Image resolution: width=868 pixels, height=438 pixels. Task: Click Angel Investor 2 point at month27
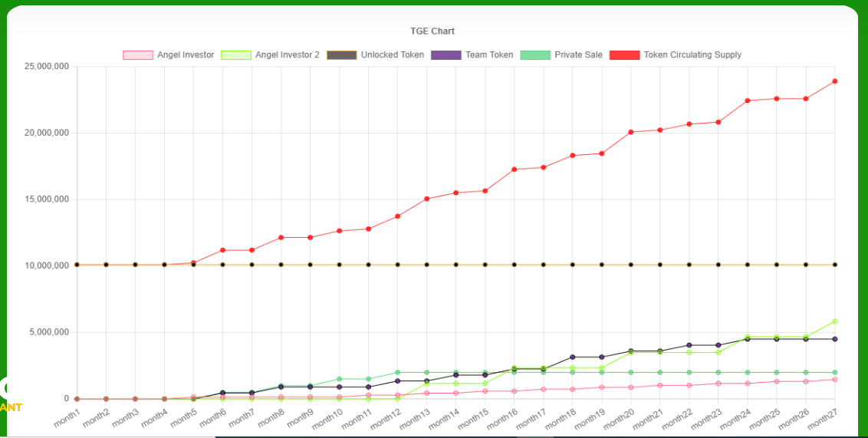[x=835, y=321]
